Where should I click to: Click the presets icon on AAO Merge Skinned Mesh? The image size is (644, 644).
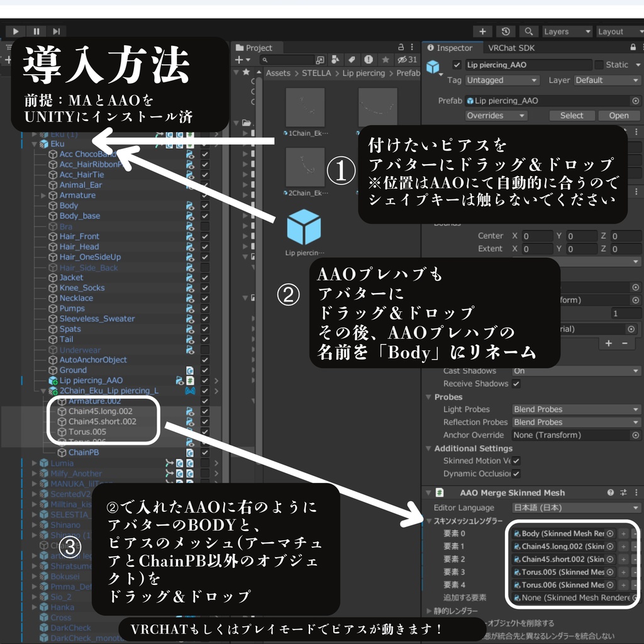point(623,492)
